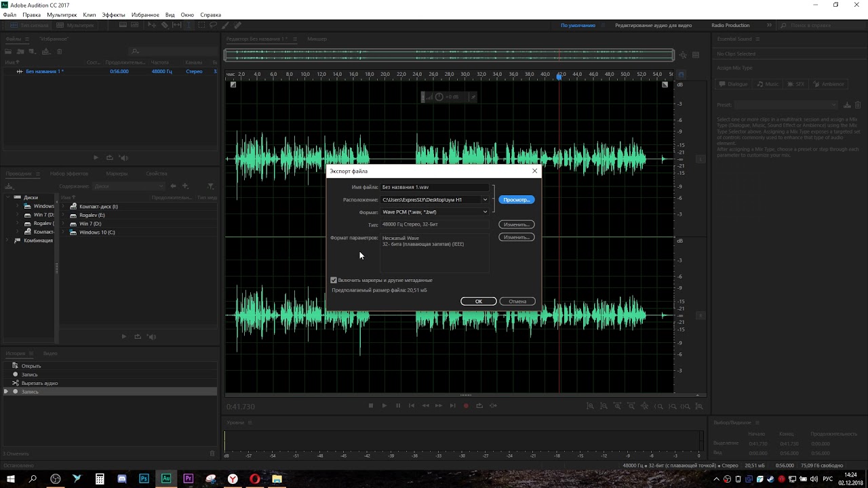
Task: Open Opera browser from the taskbar
Action: 255,479
